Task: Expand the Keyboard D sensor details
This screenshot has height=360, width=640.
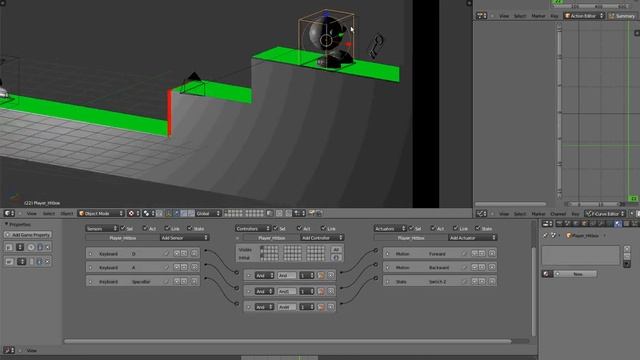Action: coord(91,253)
